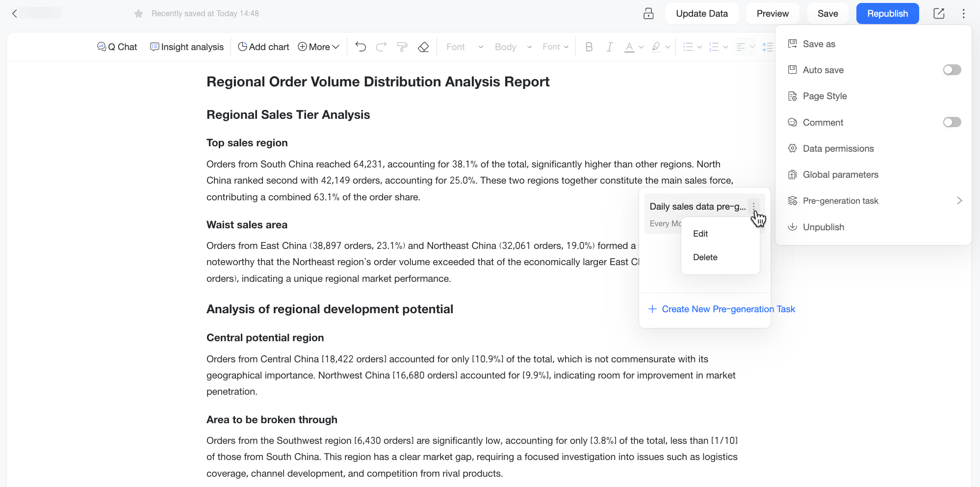Insert a numbered list

tap(714, 47)
